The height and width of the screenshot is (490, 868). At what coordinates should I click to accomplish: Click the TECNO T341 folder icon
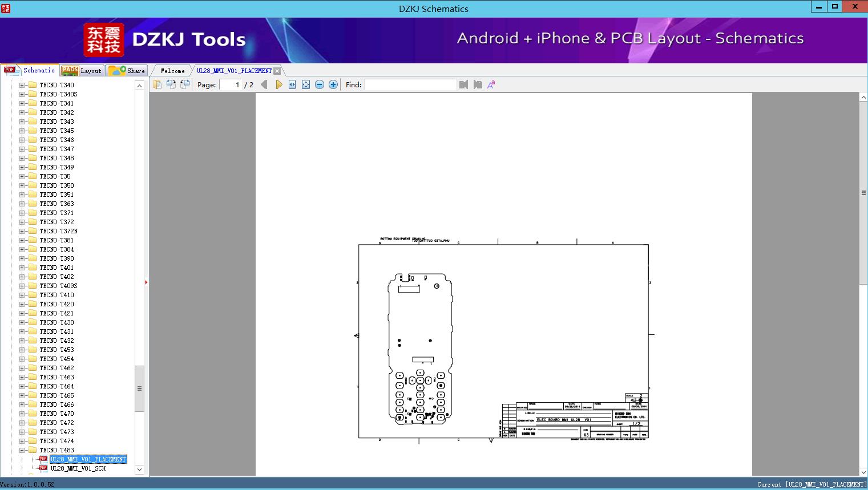33,103
